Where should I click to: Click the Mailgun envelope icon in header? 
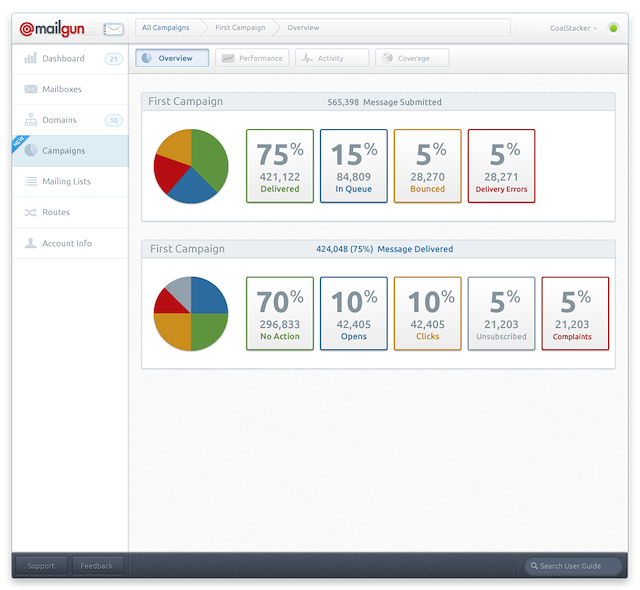pos(114,29)
